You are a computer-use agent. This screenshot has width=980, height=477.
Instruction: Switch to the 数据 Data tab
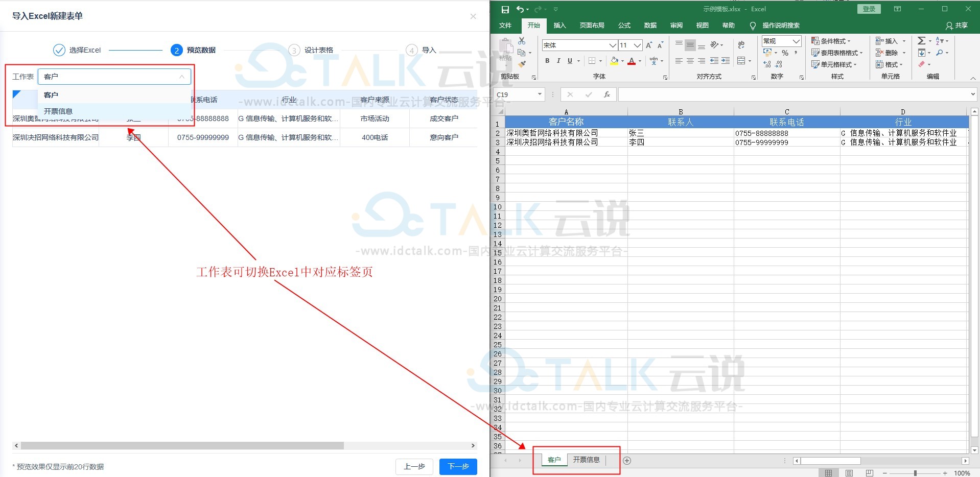pyautogui.click(x=650, y=26)
